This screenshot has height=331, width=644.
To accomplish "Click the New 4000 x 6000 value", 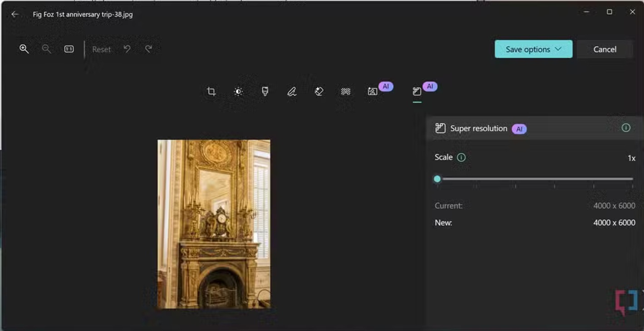I will [614, 223].
